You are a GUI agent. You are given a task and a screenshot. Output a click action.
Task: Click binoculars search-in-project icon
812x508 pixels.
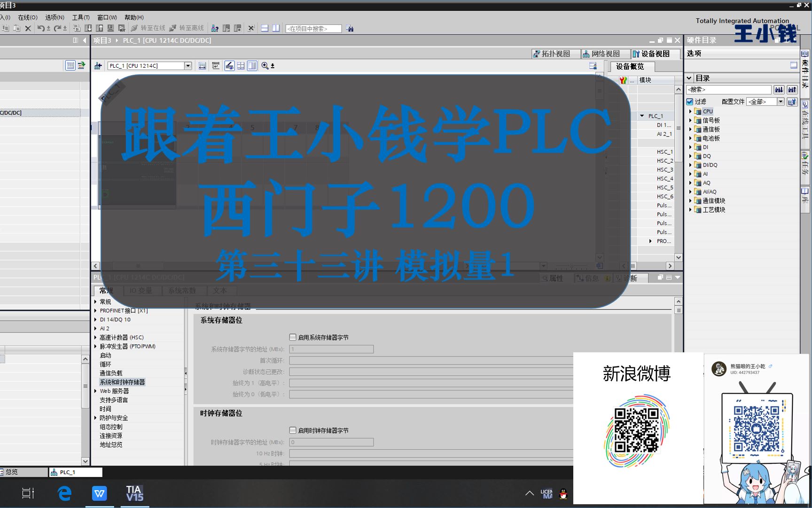tap(350, 28)
